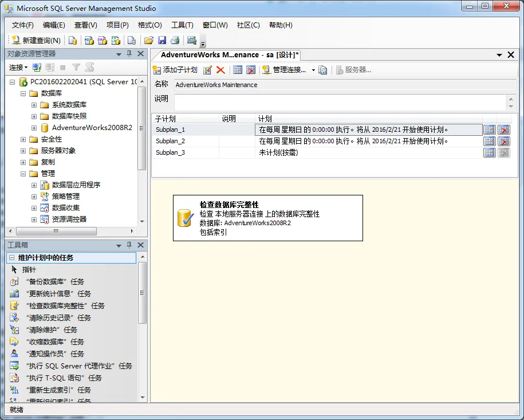
Task: Select the 资源调控器 tree item
Action: click(x=69, y=219)
